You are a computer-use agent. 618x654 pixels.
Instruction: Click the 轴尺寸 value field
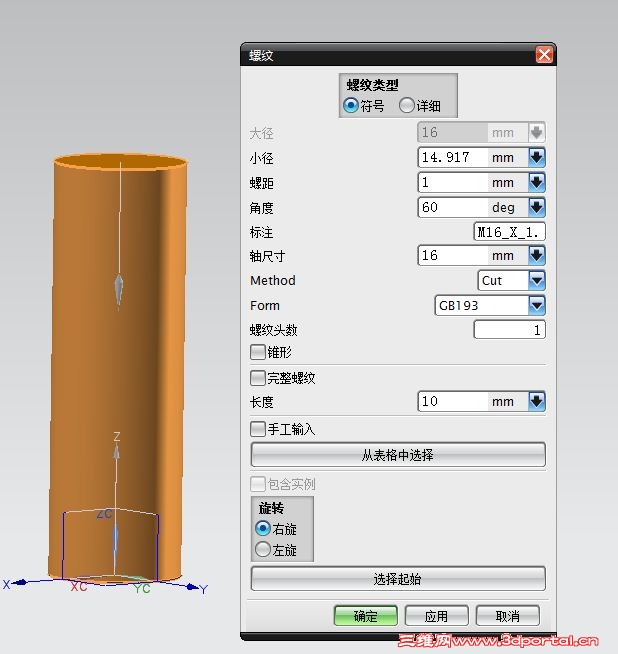coord(452,255)
